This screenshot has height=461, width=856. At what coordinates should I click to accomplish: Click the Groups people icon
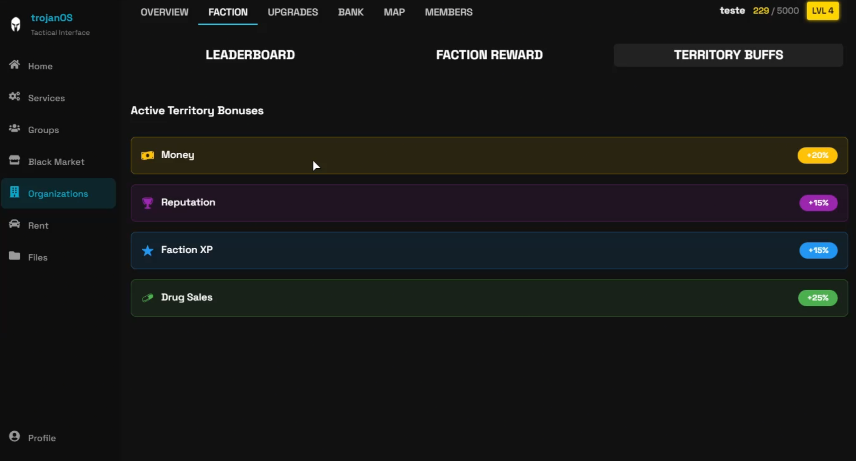(x=15, y=130)
